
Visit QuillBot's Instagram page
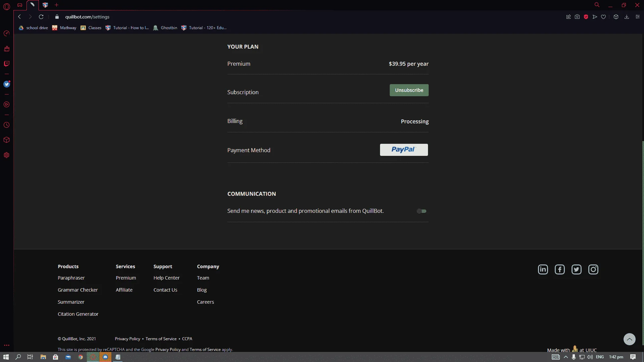coord(593,269)
